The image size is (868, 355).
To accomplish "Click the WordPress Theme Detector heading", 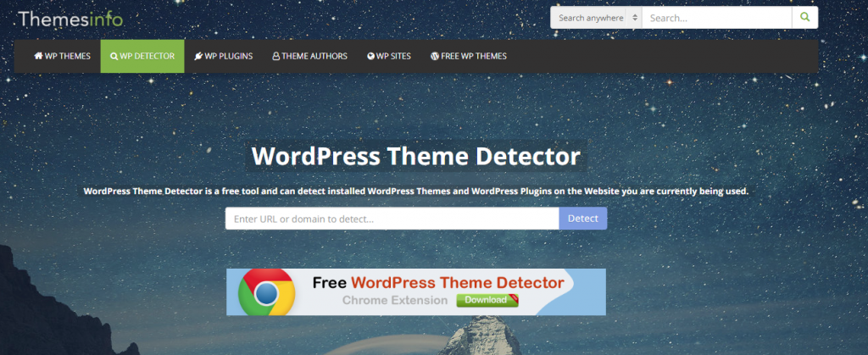I will click(x=415, y=156).
